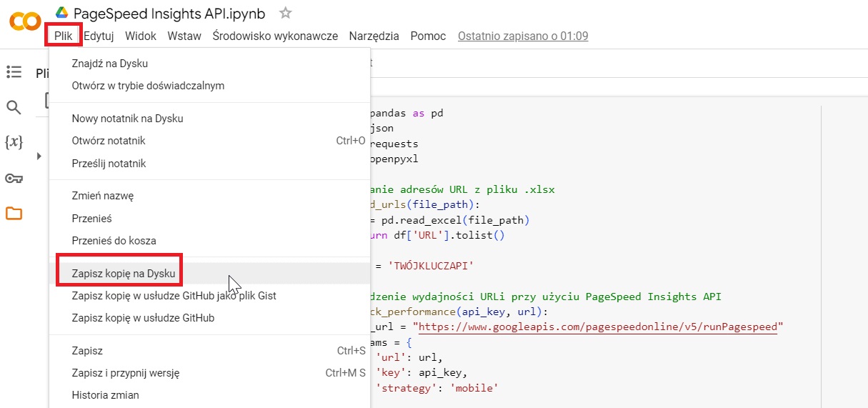Select Prześlij notatnik
The image size is (868, 408).
click(209, 164)
